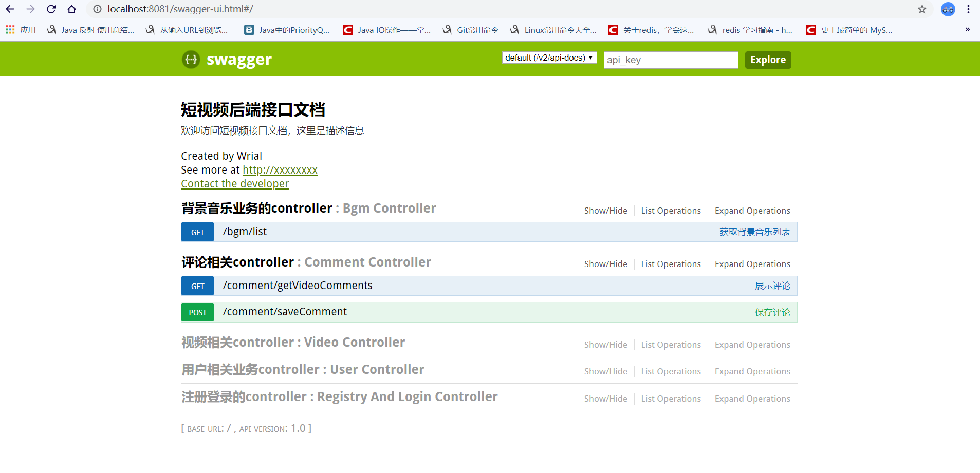
Task: Click Expand Operations for Registry And Login Controller
Action: [x=752, y=399]
